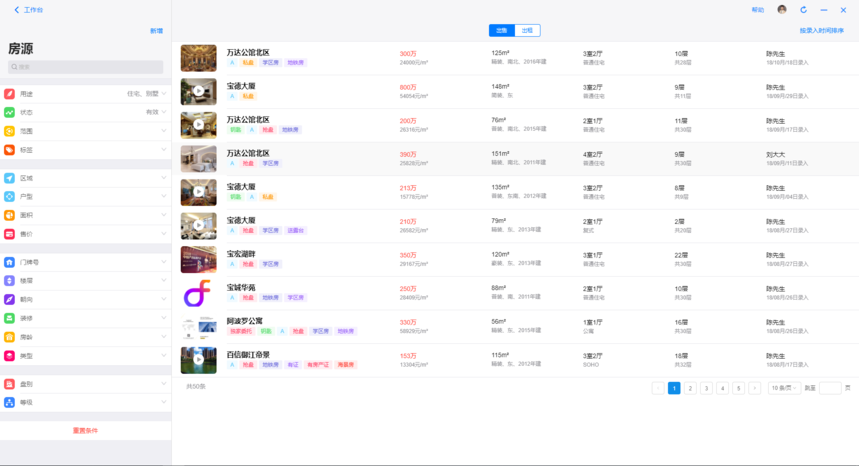Open the 帮助 help link

point(758,10)
